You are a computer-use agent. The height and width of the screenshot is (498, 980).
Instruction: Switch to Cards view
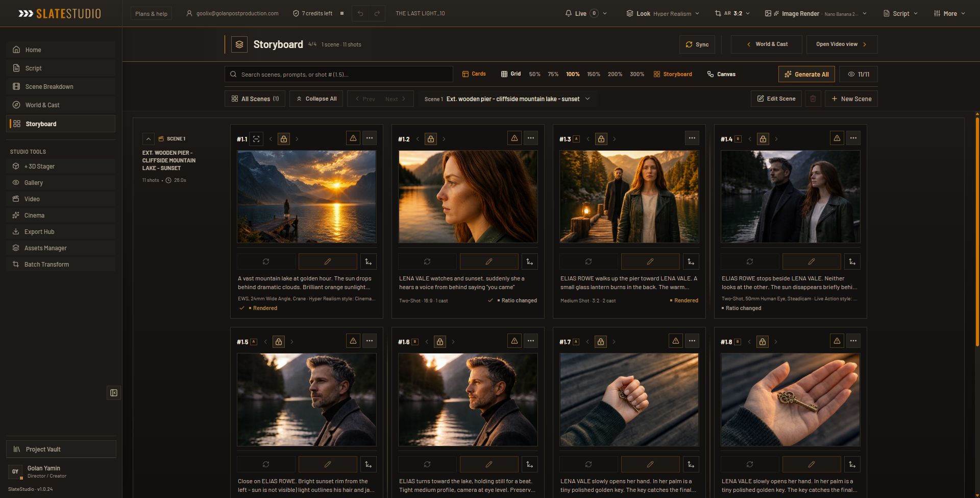[x=474, y=74]
